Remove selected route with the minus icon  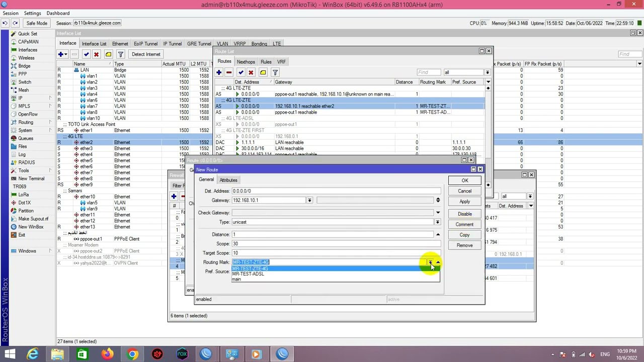point(229,72)
